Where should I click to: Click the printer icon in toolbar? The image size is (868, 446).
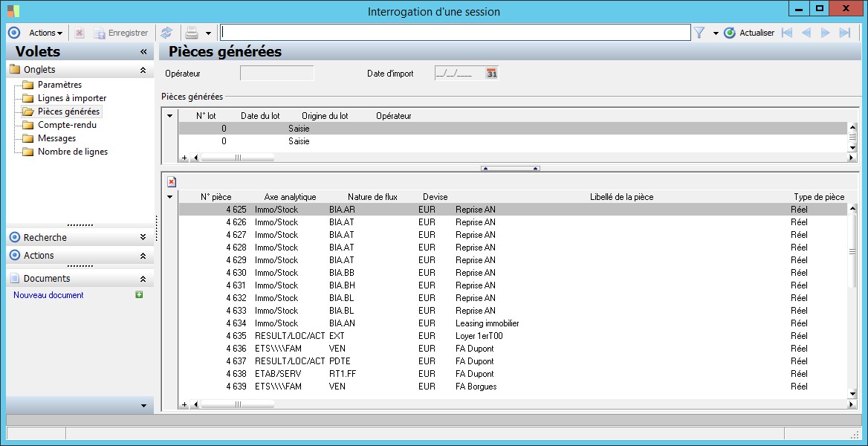[191, 33]
